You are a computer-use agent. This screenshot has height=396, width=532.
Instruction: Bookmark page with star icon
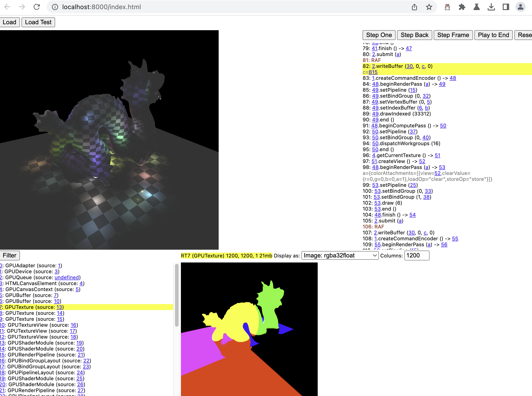pyautogui.click(x=429, y=7)
